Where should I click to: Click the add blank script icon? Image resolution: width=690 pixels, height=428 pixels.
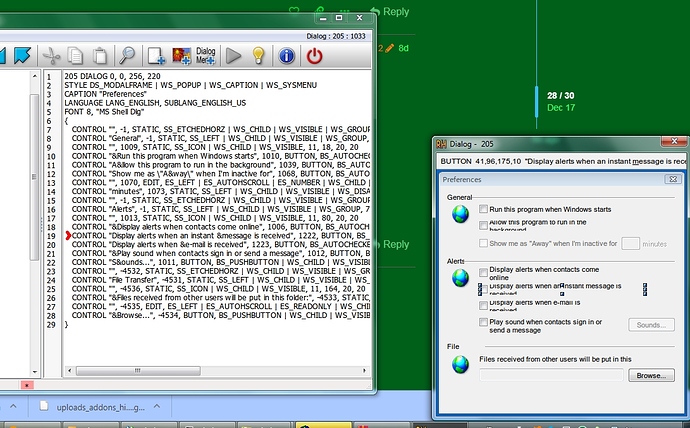tap(156, 56)
